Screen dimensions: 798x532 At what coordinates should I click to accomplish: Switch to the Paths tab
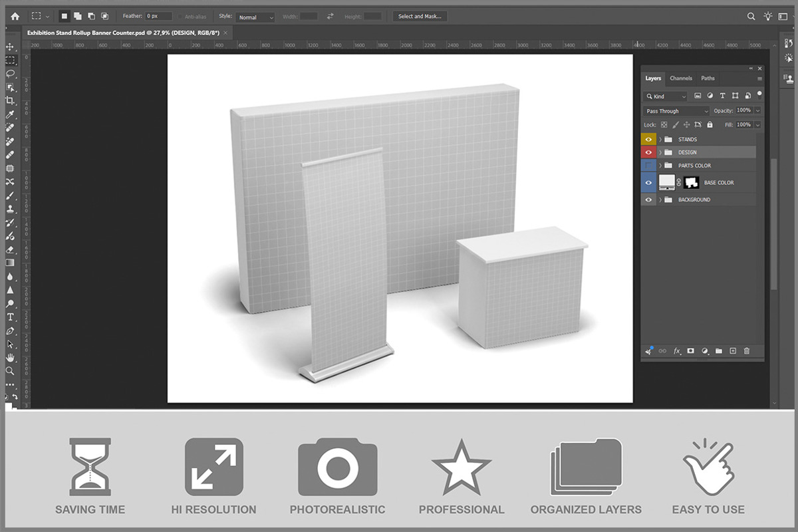click(x=708, y=78)
